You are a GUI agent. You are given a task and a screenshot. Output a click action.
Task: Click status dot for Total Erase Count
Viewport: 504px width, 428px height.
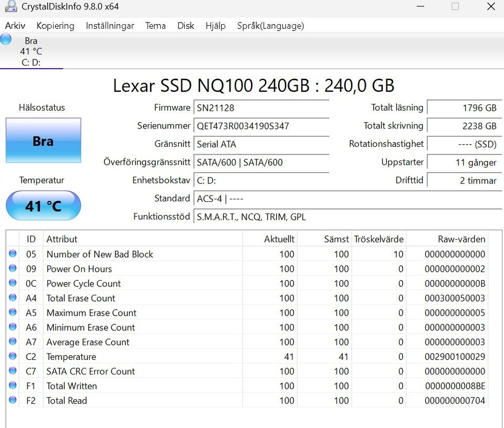pos(13,297)
